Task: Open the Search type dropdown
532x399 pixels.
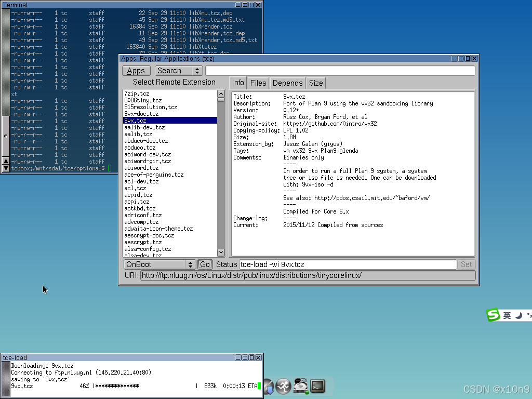Action: click(x=179, y=71)
